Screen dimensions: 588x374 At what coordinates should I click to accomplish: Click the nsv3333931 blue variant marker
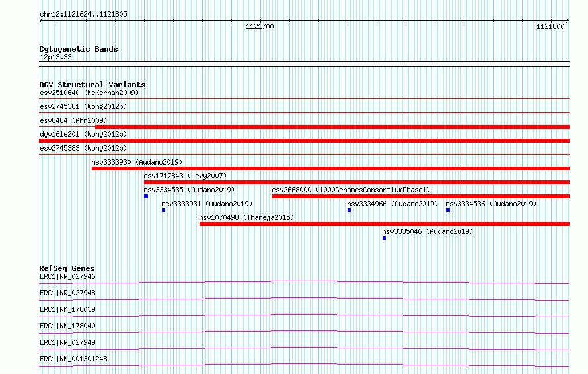tap(163, 210)
